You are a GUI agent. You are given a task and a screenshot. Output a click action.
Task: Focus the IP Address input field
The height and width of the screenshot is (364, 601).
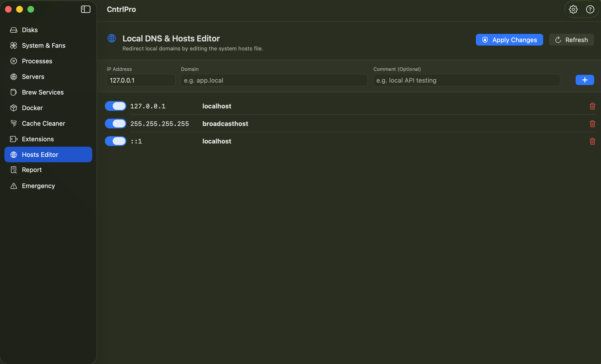pos(141,80)
